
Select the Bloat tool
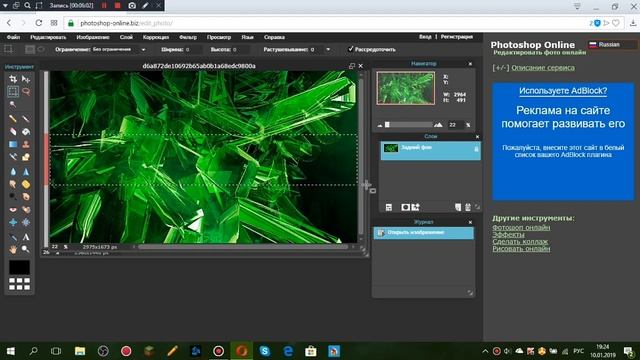point(13,222)
